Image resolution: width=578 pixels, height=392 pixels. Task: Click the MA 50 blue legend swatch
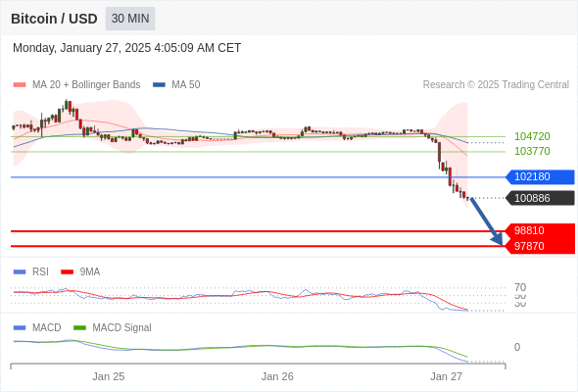pos(159,85)
